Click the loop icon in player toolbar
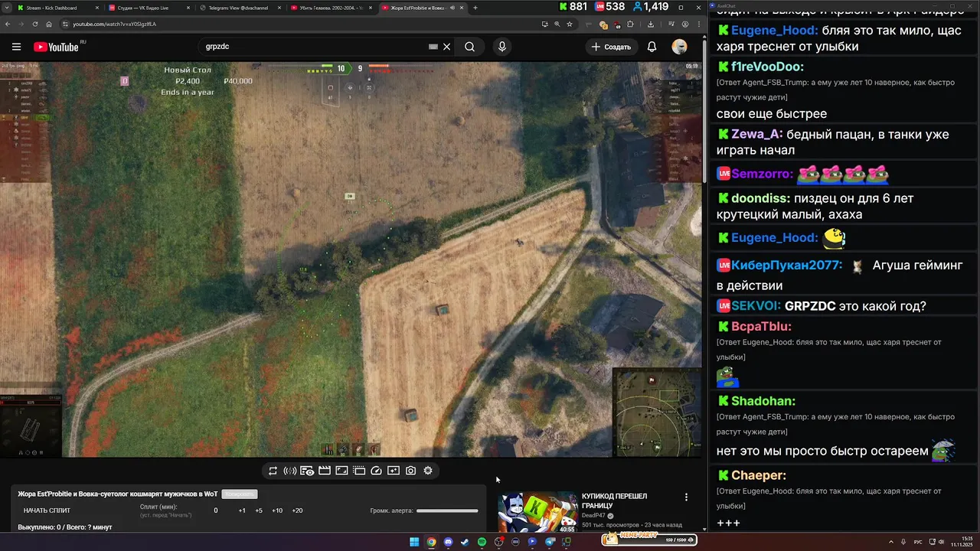Viewport: 980px width, 551px height. (273, 471)
